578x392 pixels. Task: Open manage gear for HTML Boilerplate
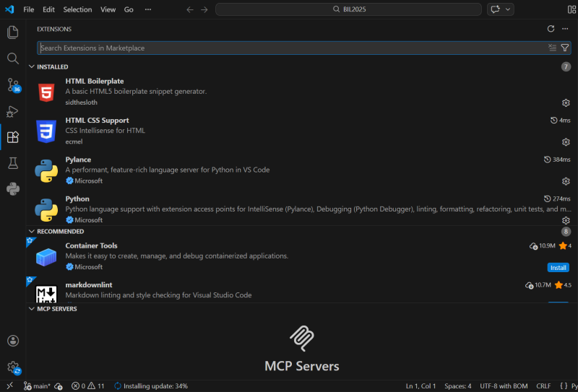tap(566, 103)
